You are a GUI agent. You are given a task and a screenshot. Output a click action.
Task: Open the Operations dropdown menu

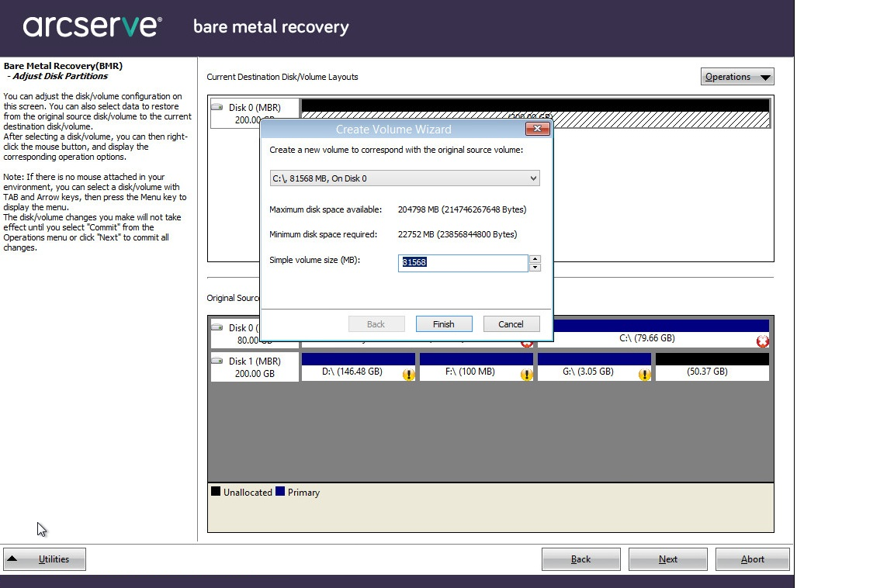[736, 76]
